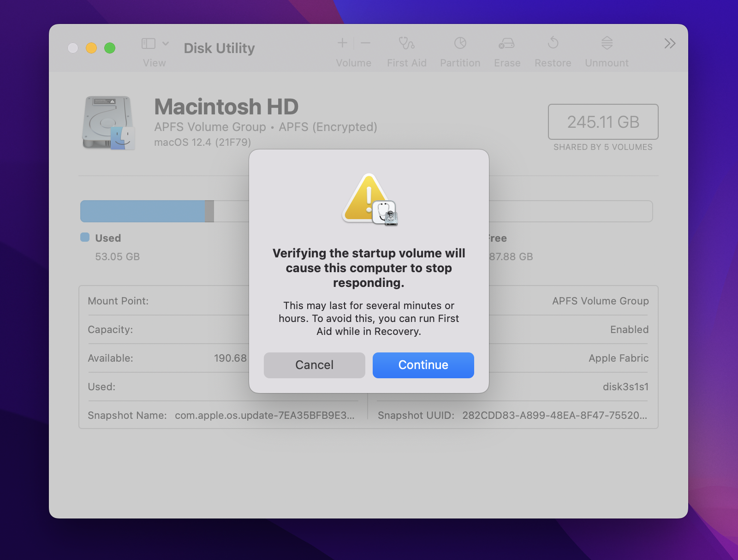738x560 pixels.
Task: Click Continue in the First Aid dialog
Action: coord(423,365)
